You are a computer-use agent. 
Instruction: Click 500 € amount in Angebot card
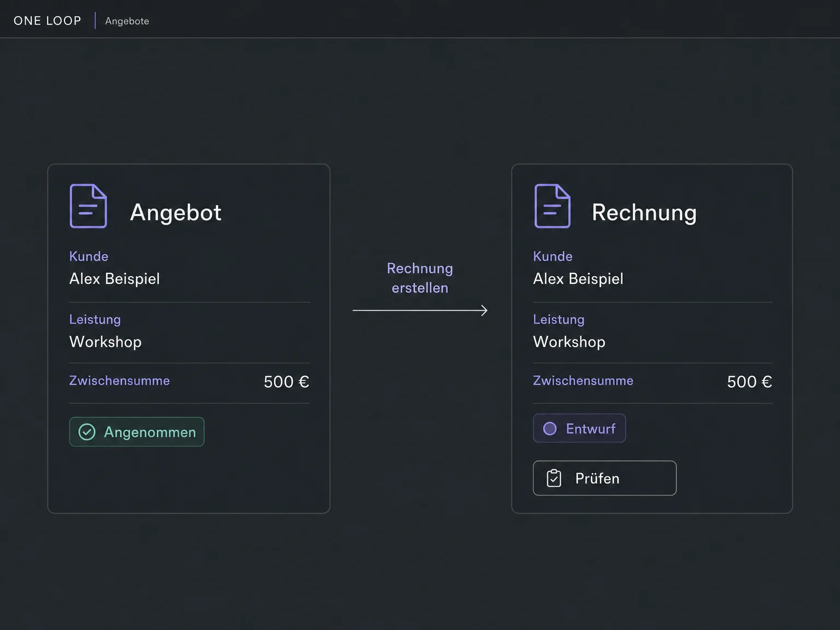(x=287, y=382)
